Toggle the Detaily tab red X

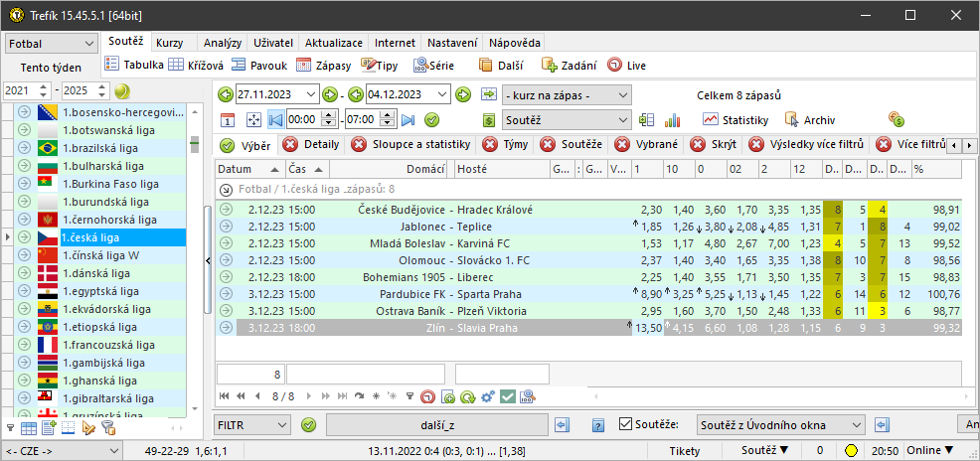[290, 145]
